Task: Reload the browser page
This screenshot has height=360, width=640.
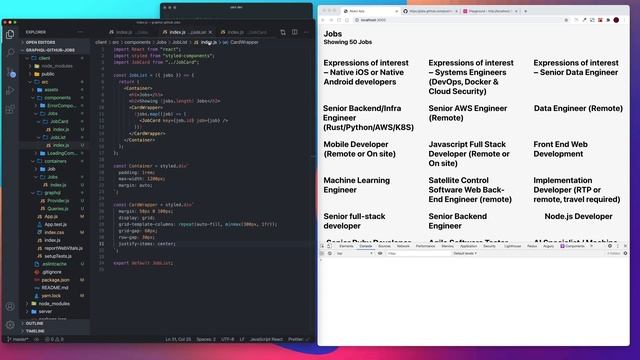Action: 339,20
